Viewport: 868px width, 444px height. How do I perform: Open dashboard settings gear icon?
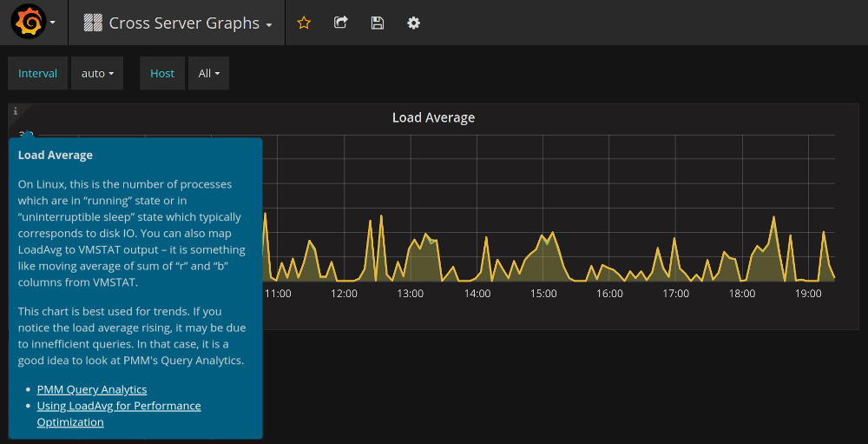(414, 23)
